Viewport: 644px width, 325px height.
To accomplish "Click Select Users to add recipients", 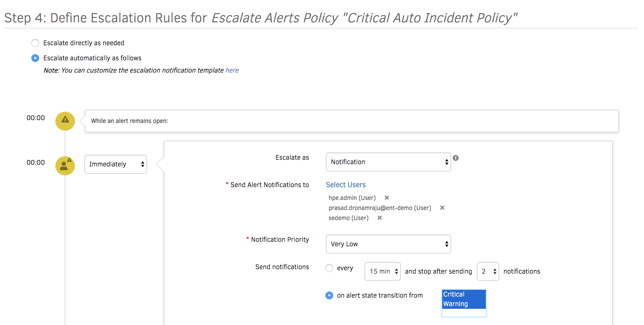I will click(x=347, y=184).
